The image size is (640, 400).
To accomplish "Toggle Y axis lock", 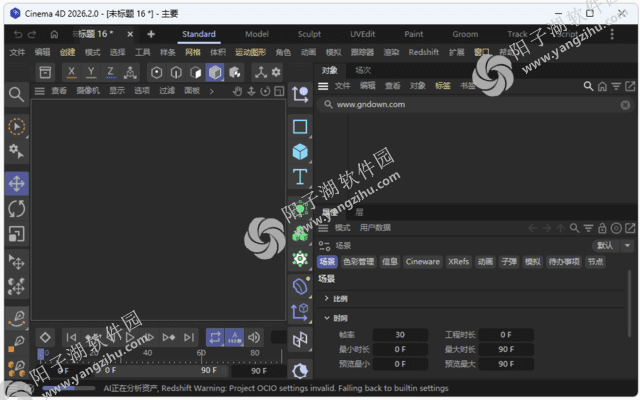I will [x=91, y=72].
